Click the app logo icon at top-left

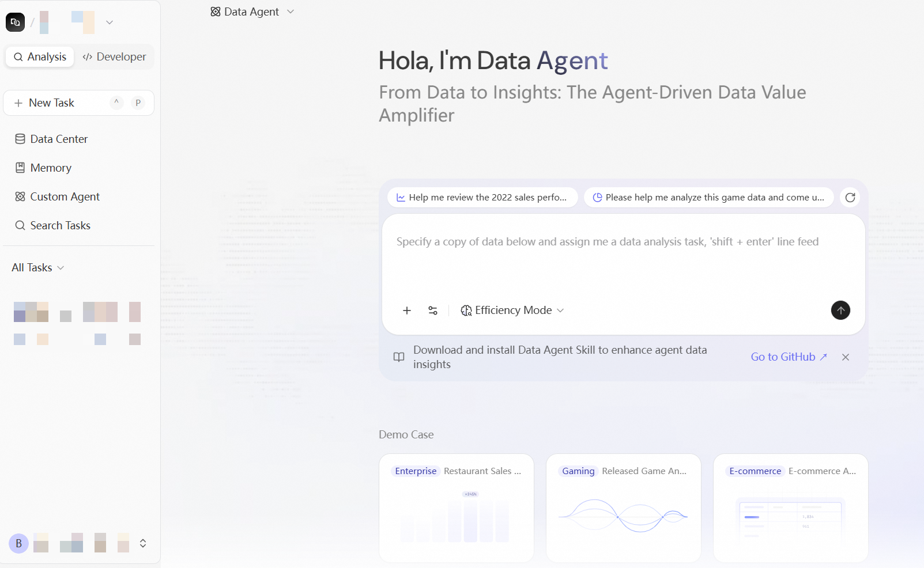[15, 22]
